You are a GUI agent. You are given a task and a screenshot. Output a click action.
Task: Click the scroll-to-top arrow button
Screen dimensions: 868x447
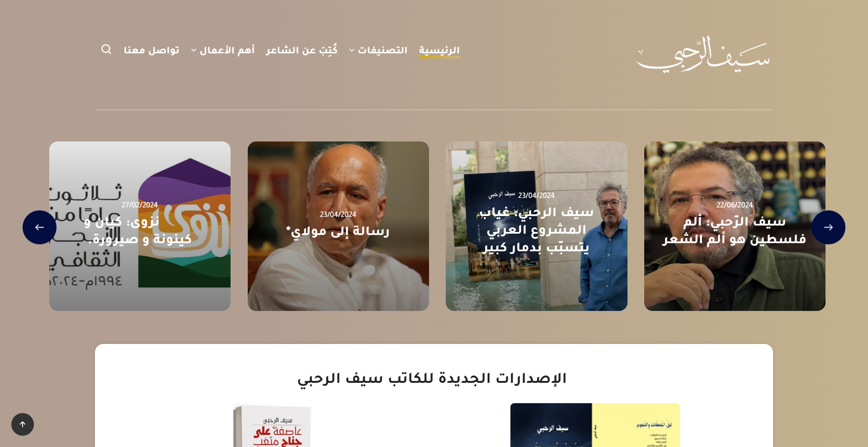[x=23, y=424]
